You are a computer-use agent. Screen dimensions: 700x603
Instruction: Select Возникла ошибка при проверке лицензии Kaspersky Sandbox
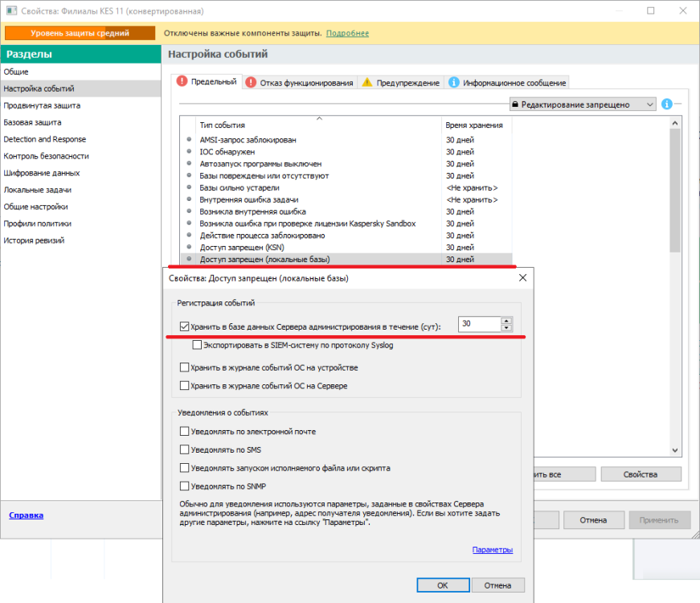tap(346, 224)
